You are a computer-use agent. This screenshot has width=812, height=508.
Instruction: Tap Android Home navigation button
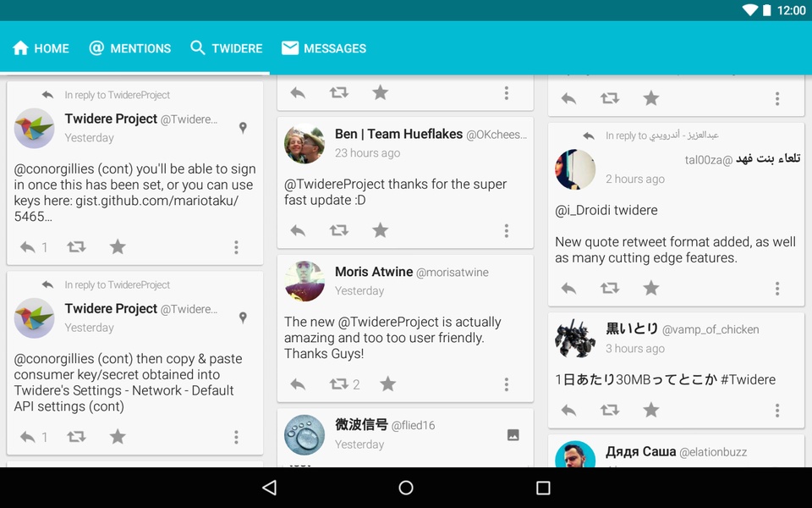[406, 488]
